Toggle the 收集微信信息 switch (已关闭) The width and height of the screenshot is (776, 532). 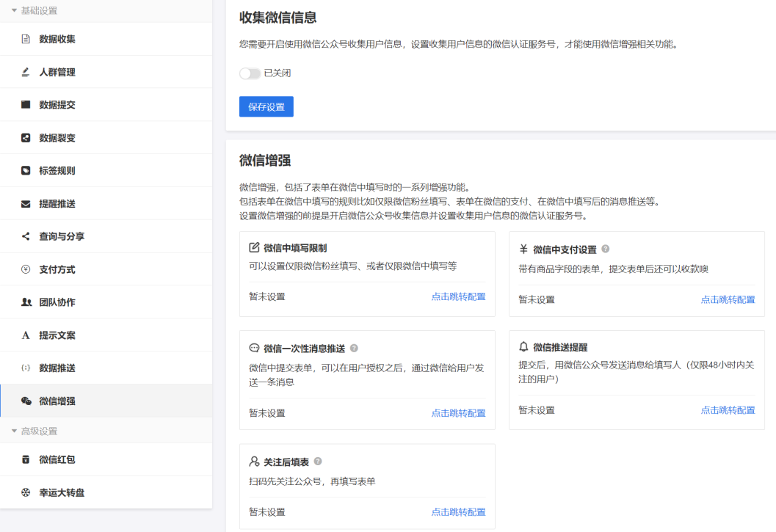(x=250, y=73)
